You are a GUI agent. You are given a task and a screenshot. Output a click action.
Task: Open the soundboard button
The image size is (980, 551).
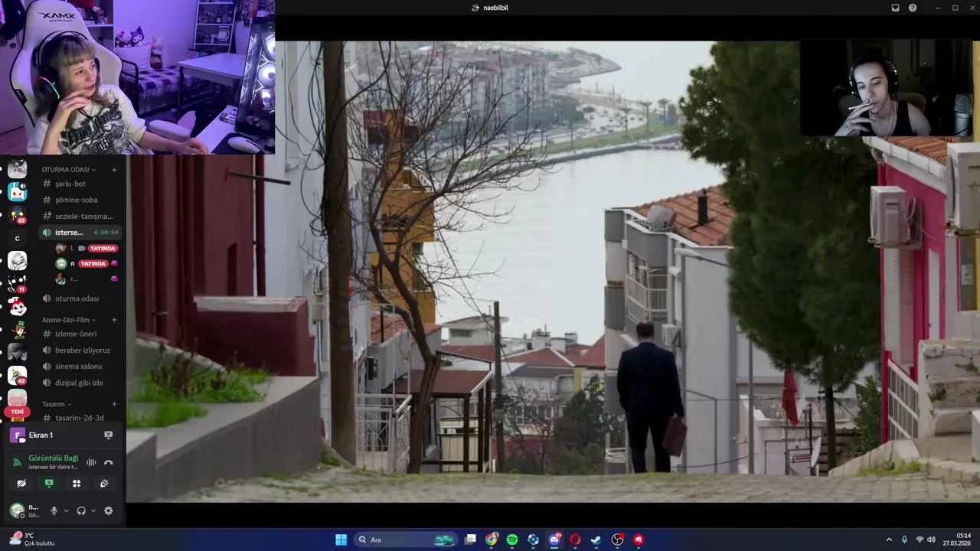[104, 484]
